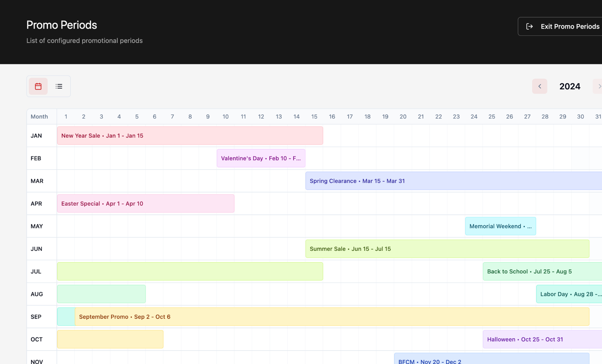Viewport: 602px width, 364px height.
Task: Select Valentine's Day promo bar
Action: 261,158
